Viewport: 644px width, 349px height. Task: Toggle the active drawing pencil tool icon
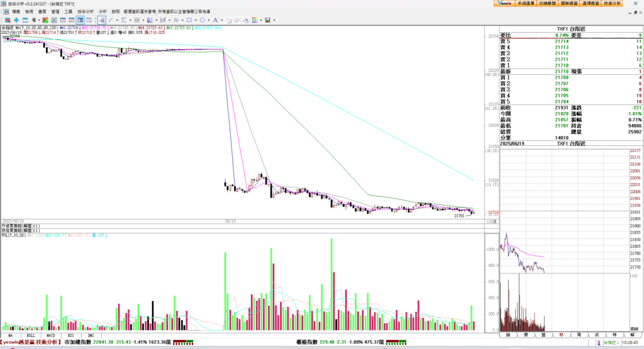pyautogui.click(x=101, y=20)
